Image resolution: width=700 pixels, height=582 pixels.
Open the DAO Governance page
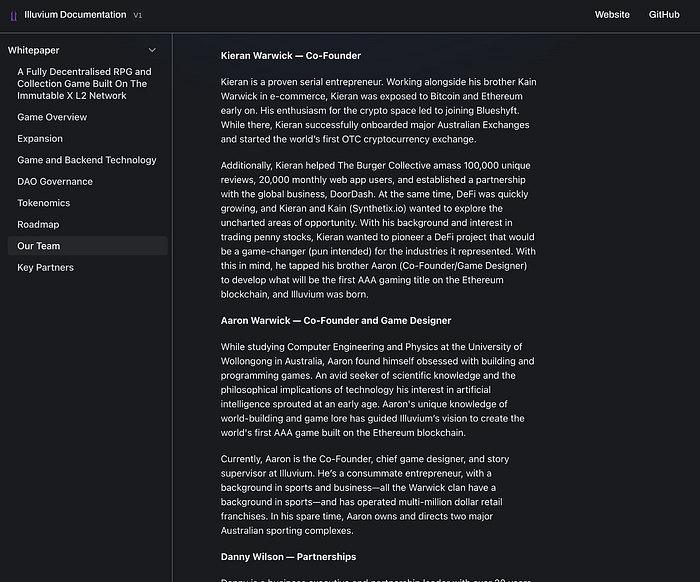55,182
